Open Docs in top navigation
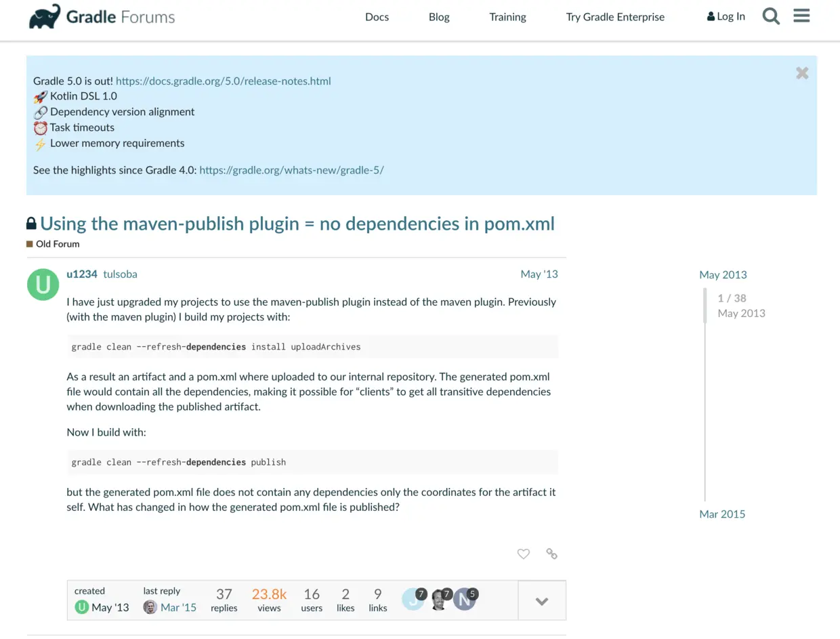840x639 pixels. point(377,17)
